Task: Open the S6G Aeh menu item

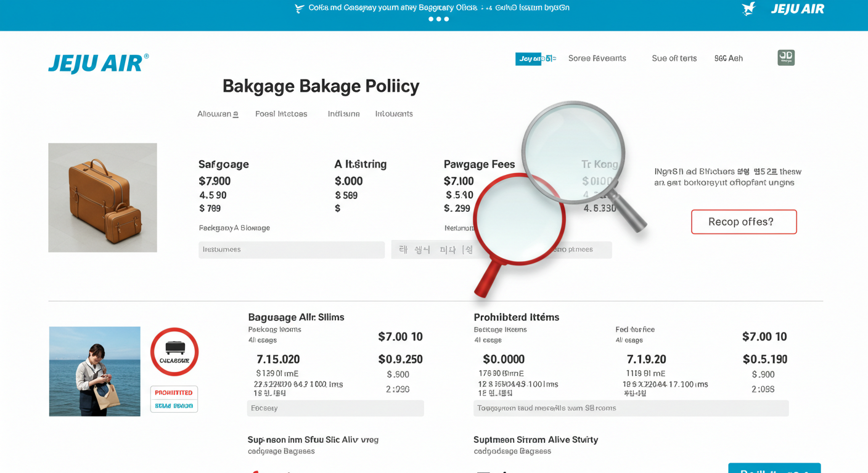Action: tap(728, 59)
